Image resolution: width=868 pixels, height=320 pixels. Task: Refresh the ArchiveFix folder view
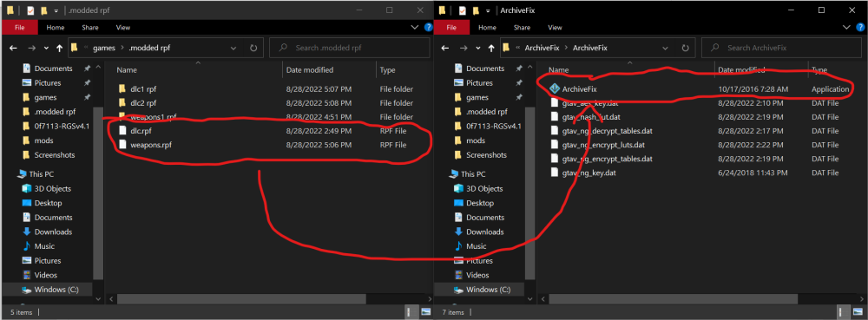tap(686, 48)
